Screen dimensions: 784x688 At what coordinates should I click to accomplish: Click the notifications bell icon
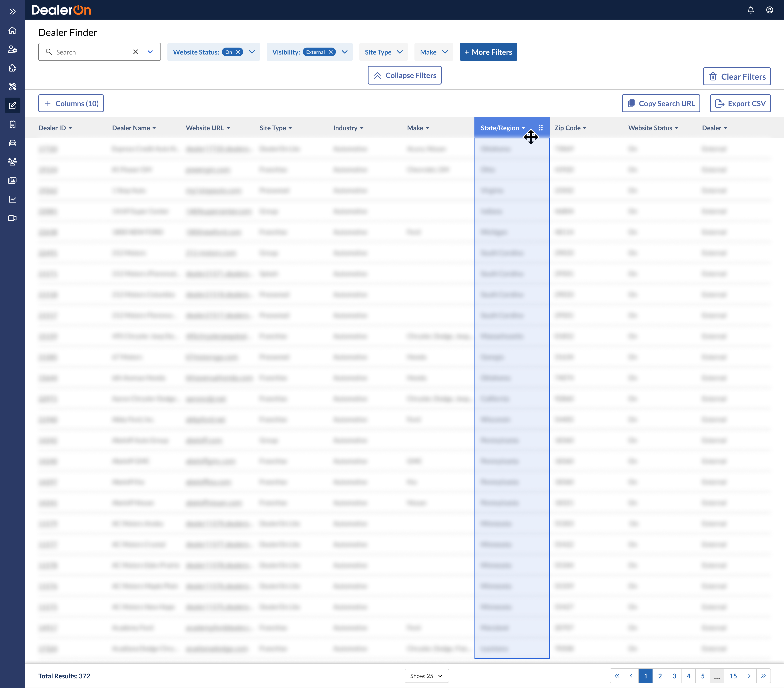pos(751,10)
